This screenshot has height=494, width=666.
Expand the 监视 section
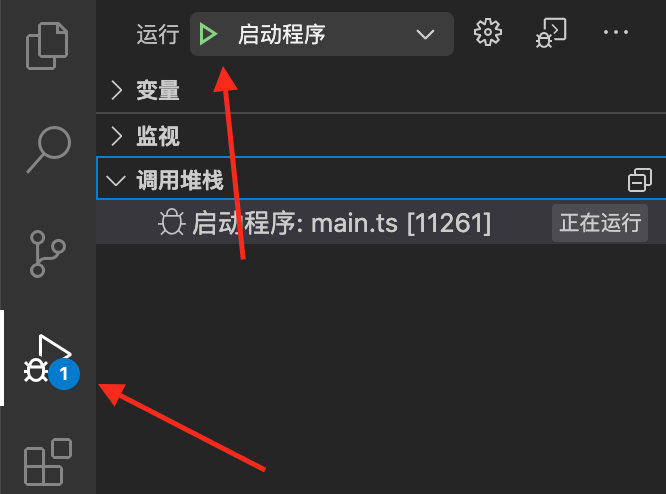[x=158, y=136]
